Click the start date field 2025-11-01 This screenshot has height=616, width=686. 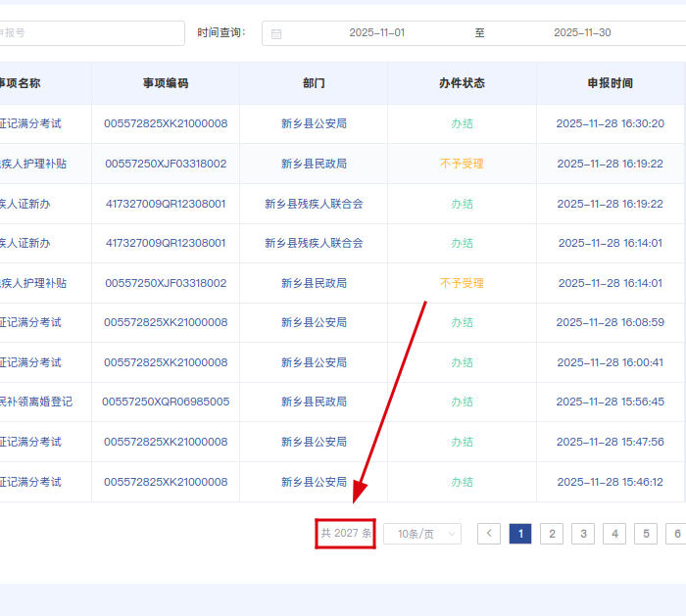tap(376, 33)
